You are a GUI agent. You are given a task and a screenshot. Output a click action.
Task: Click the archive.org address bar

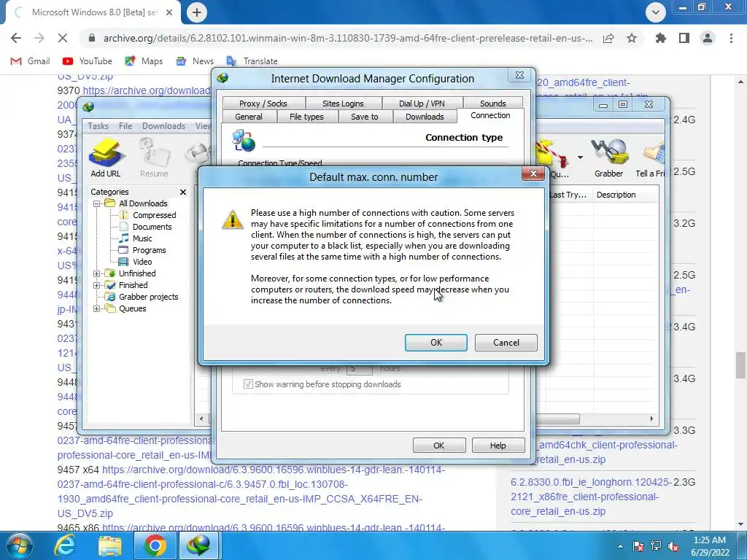point(348,38)
